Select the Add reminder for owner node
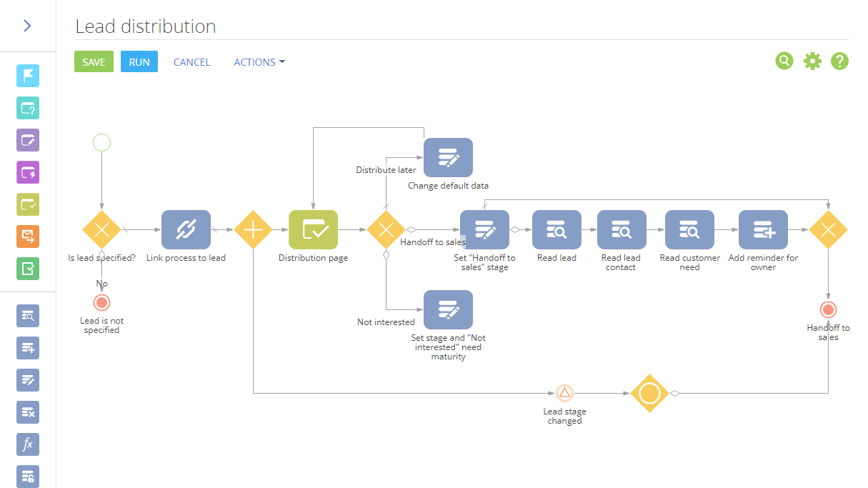This screenshot has width=868, height=488. click(x=763, y=229)
